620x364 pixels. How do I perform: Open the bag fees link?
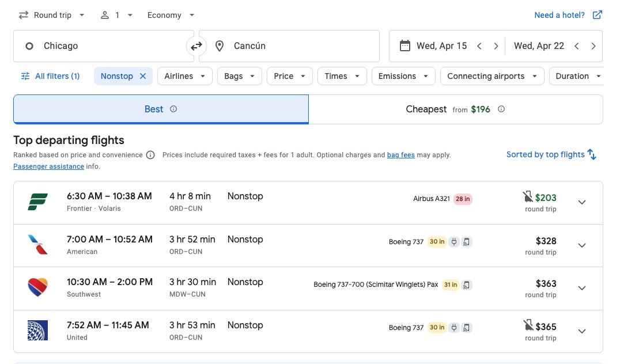pyautogui.click(x=400, y=155)
